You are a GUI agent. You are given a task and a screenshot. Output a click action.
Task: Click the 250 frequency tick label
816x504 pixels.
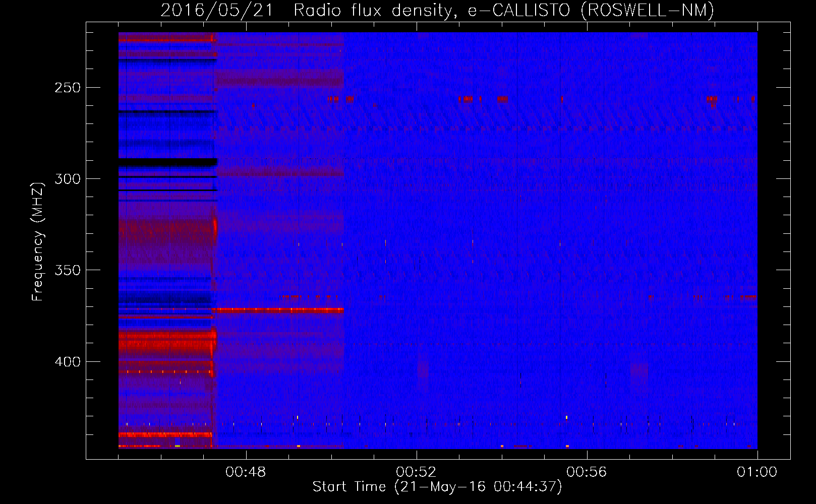(x=68, y=88)
